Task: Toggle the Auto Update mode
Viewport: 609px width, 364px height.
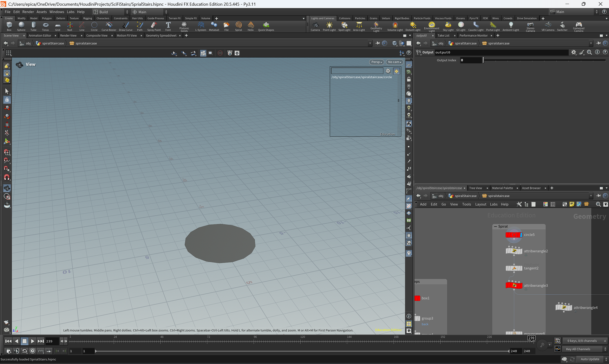Action: click(x=592, y=359)
